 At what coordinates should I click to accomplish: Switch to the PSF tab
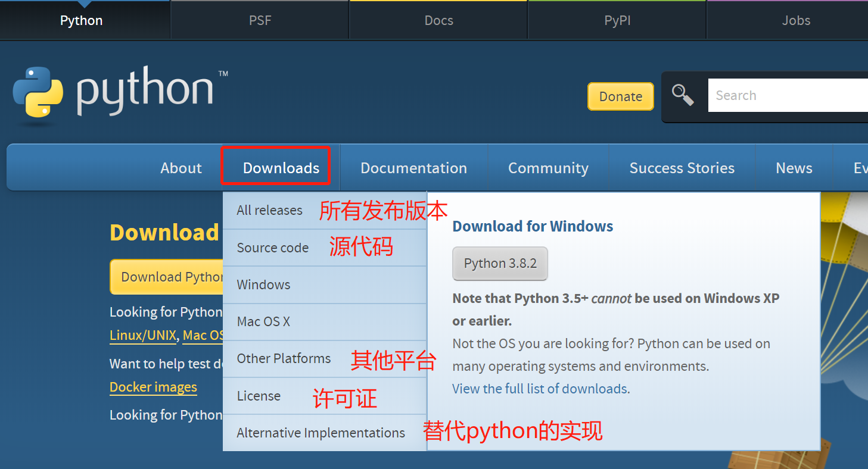[260, 20]
